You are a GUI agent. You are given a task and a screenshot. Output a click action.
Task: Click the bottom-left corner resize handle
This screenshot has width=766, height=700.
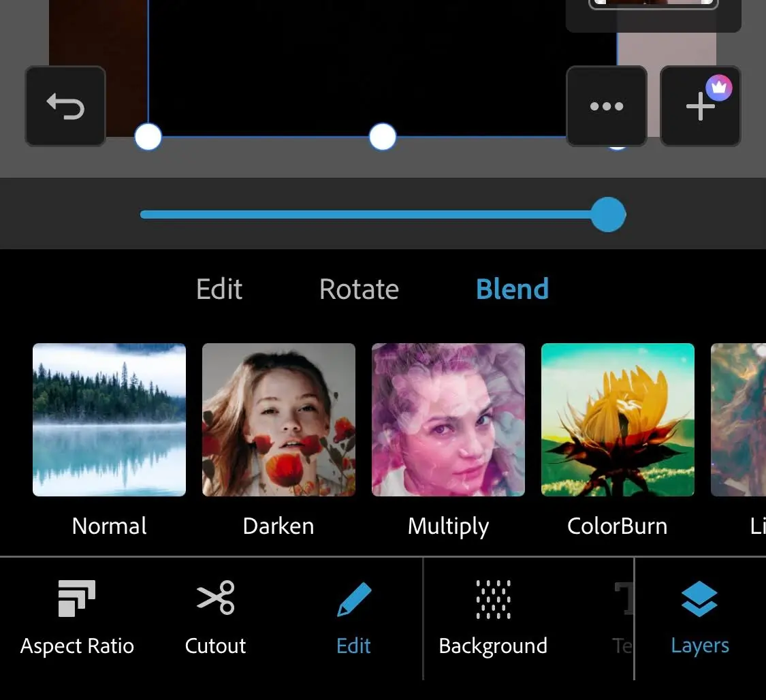point(148,137)
